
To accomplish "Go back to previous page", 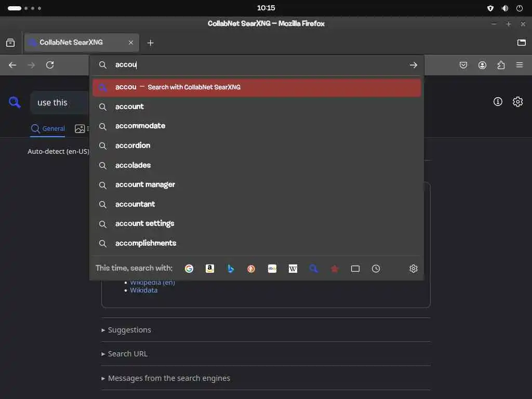I will tap(12, 65).
